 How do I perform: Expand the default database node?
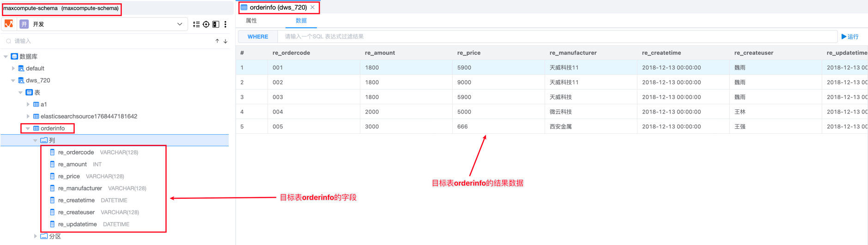pos(13,68)
